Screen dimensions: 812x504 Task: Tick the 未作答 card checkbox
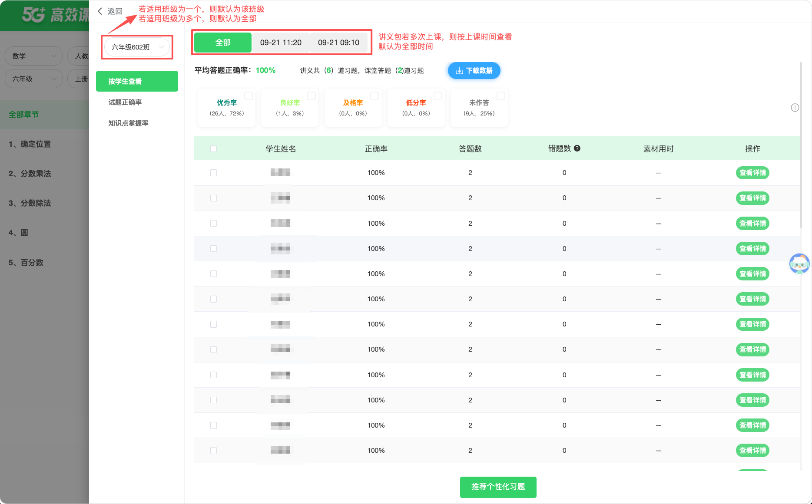click(x=501, y=96)
